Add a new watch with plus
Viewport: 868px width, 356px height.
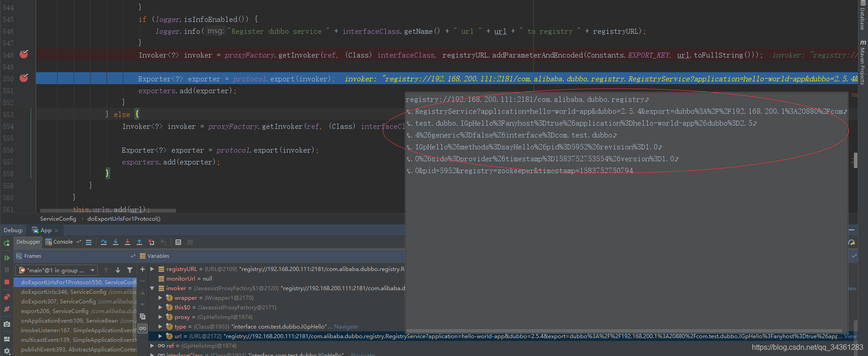(143, 269)
